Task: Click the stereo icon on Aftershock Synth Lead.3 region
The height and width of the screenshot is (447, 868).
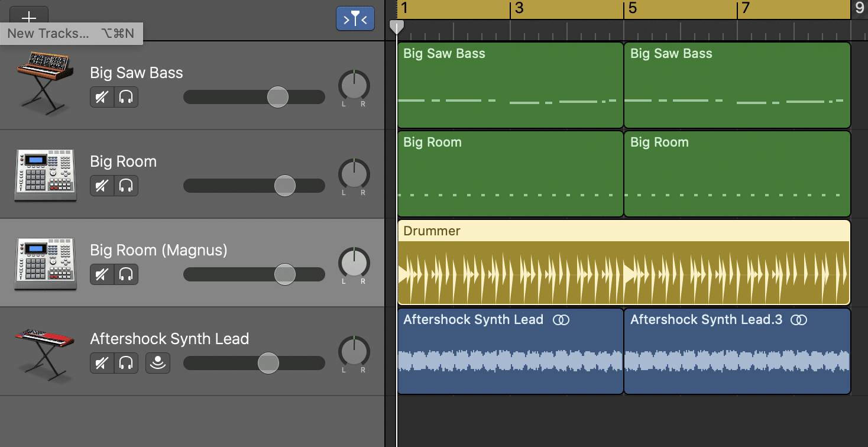Action: click(x=799, y=319)
